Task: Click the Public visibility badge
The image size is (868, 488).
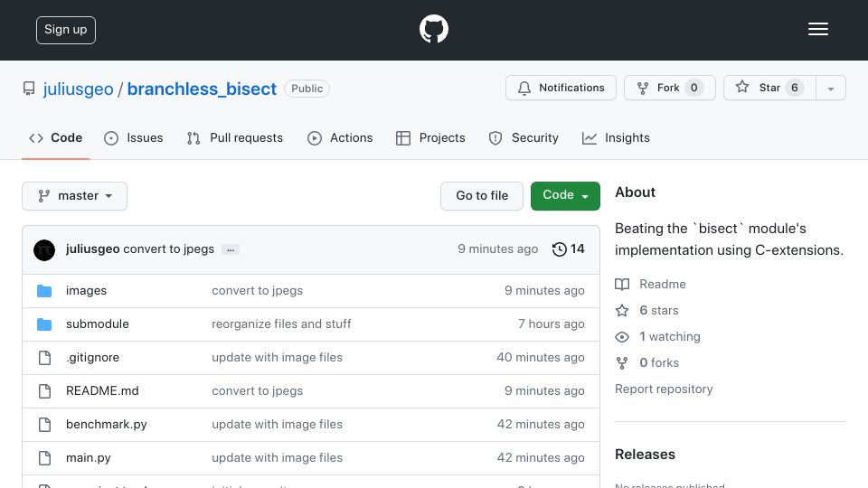Action: (307, 89)
